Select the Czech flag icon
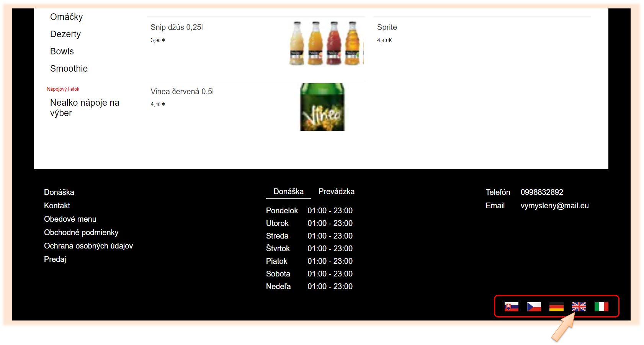The image size is (644, 345). pos(534,307)
